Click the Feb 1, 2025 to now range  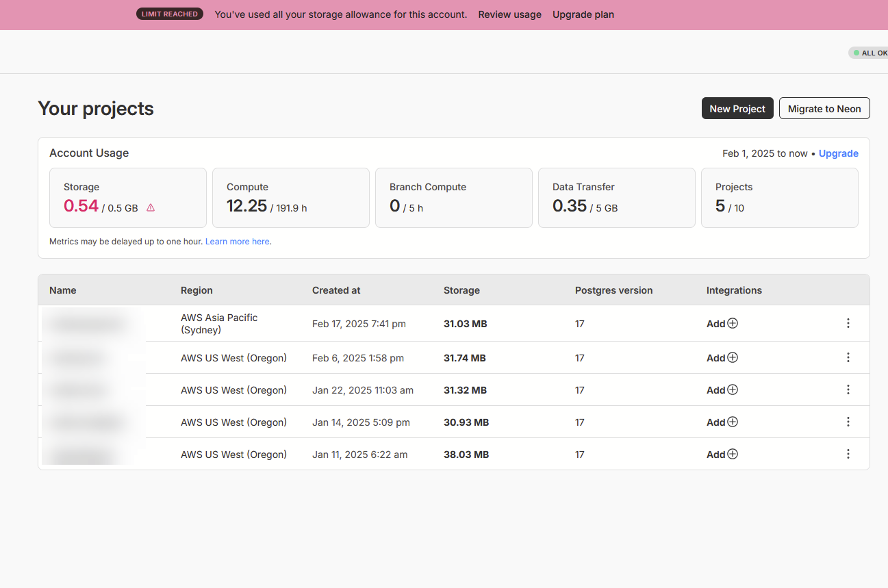[765, 153]
